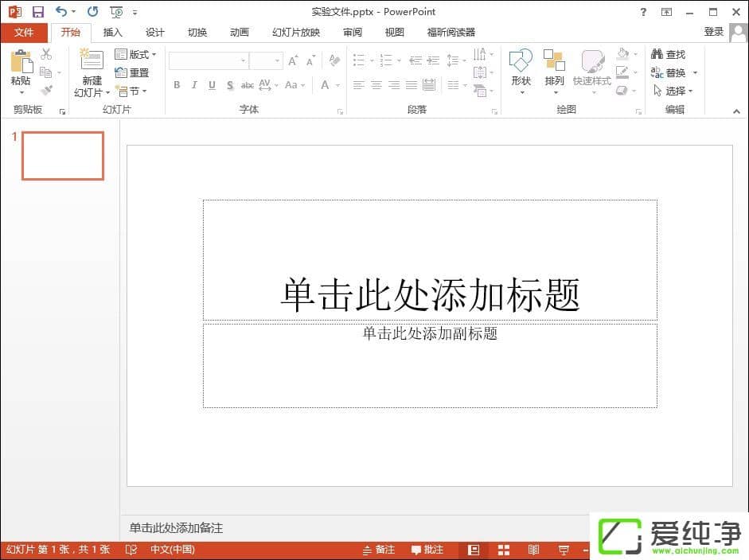Decrease font size with small A icon
749x560 pixels.
310,60
